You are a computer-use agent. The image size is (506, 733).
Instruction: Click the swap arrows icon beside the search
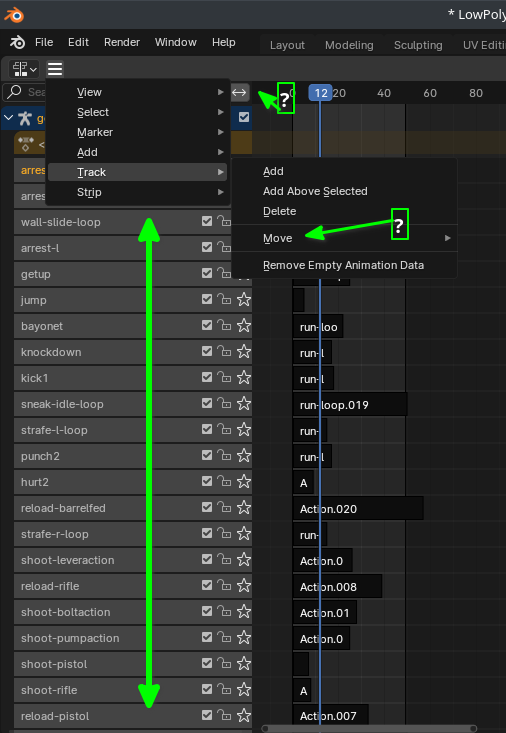[x=239, y=92]
